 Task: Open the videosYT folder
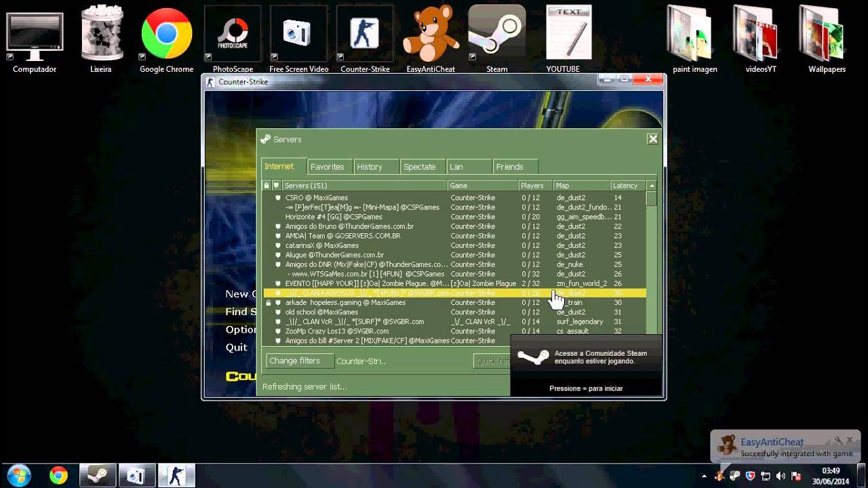(761, 39)
